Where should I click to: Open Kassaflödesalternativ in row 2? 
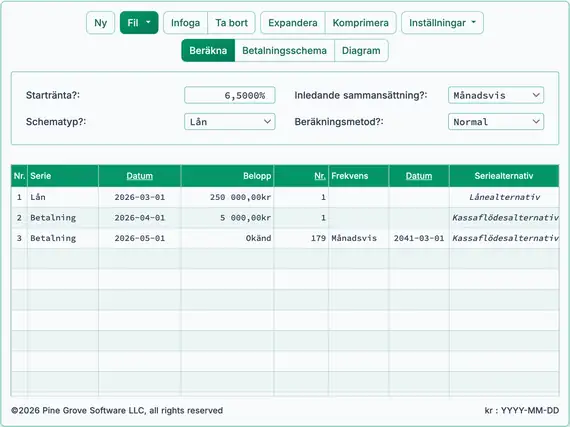coord(504,218)
